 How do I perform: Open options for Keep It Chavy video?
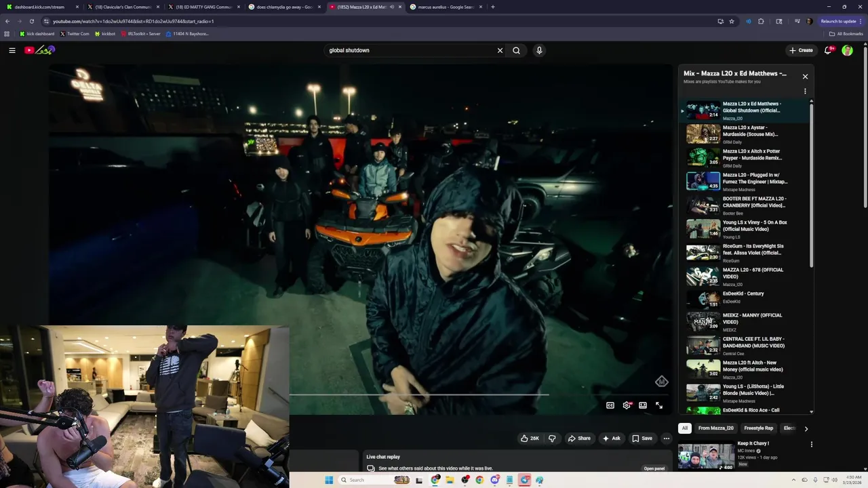pos(811,445)
